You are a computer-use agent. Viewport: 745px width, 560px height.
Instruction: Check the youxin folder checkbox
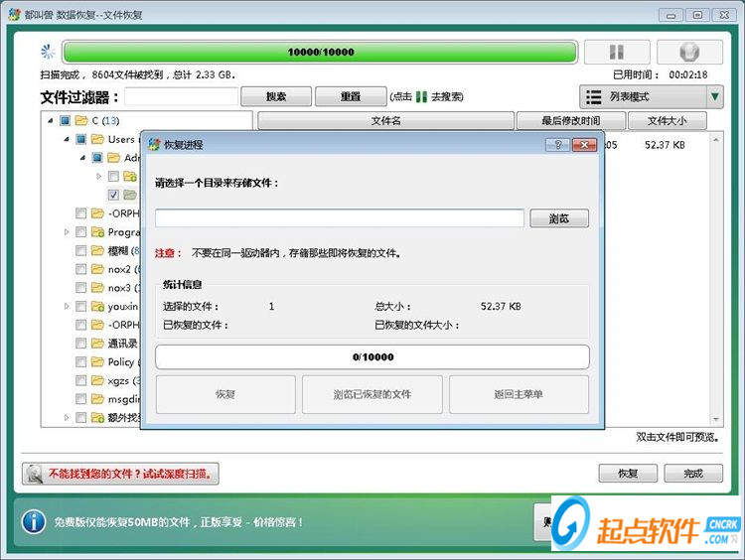[x=81, y=306]
